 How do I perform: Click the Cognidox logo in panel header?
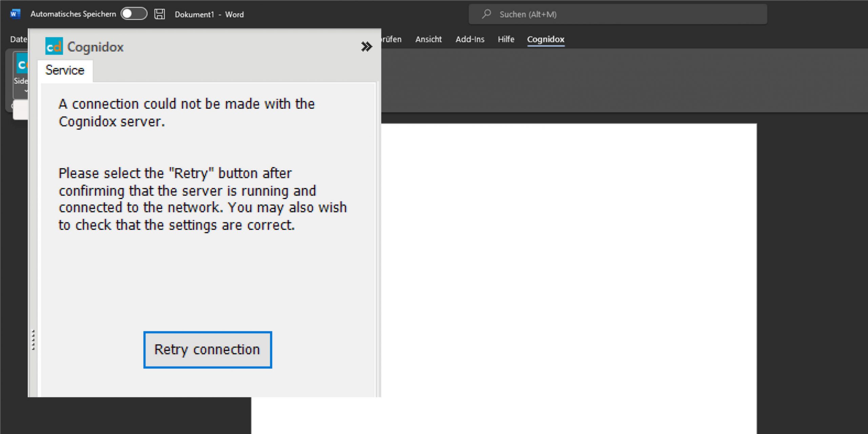click(54, 46)
